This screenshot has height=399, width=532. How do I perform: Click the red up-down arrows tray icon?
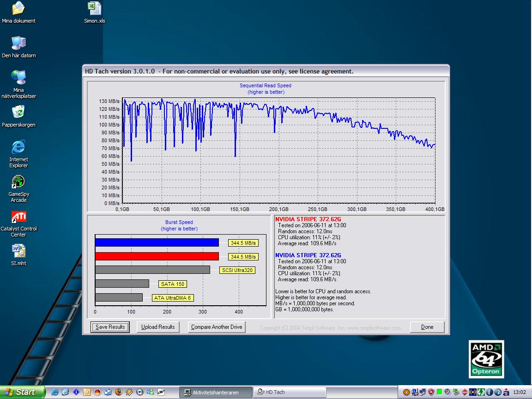(x=464, y=392)
